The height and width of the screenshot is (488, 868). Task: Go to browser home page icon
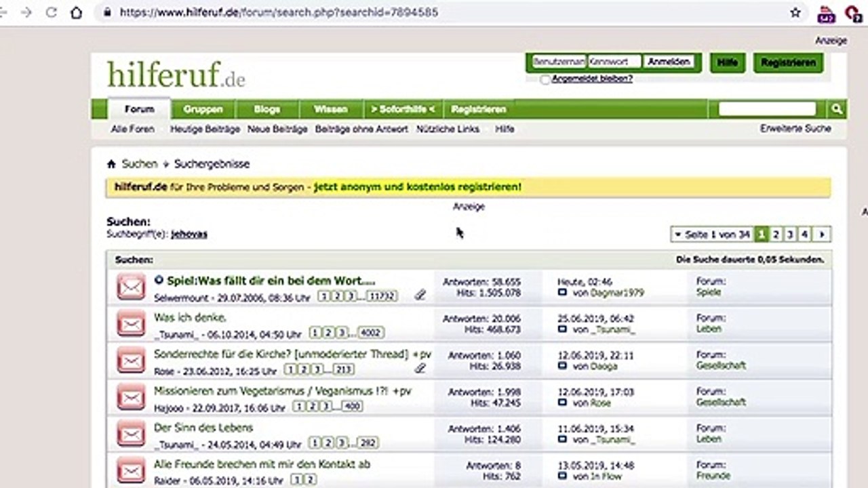click(77, 12)
